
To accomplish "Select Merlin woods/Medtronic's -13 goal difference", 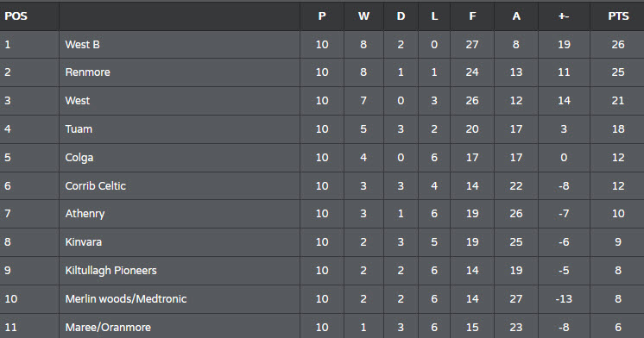I will (564, 298).
